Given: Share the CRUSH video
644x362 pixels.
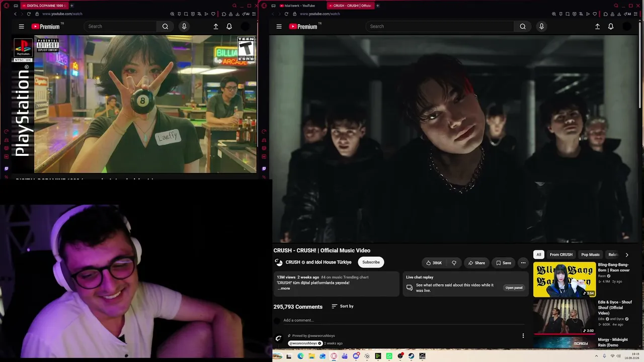Looking at the screenshot, I should coord(476,262).
